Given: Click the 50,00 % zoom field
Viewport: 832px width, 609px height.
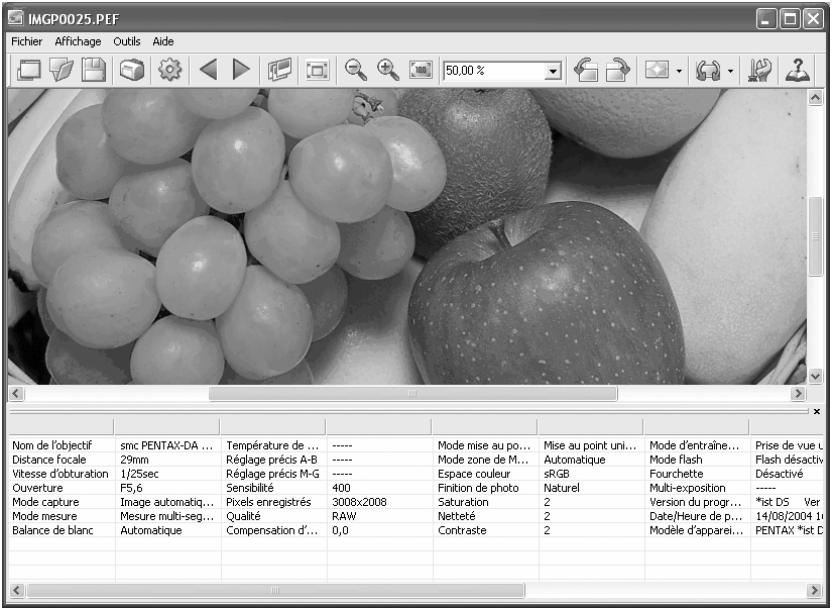Looking at the screenshot, I should pos(495,71).
